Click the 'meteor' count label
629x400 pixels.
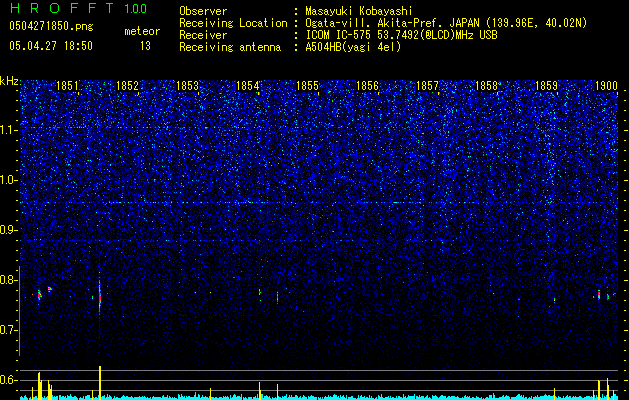tap(142, 31)
